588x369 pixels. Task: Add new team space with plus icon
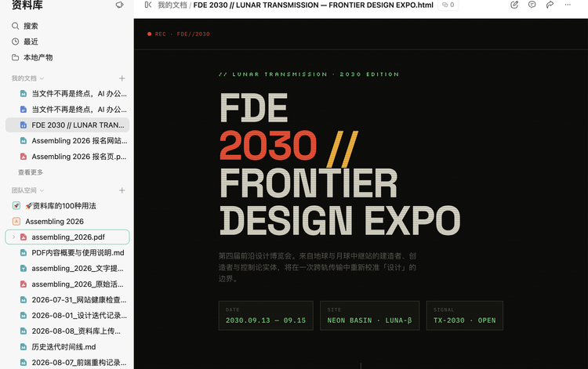point(122,190)
